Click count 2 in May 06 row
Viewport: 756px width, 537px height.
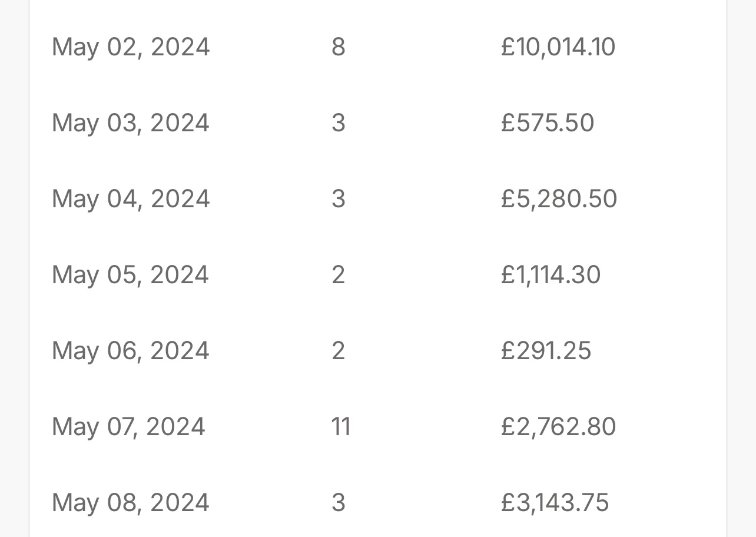coord(338,351)
